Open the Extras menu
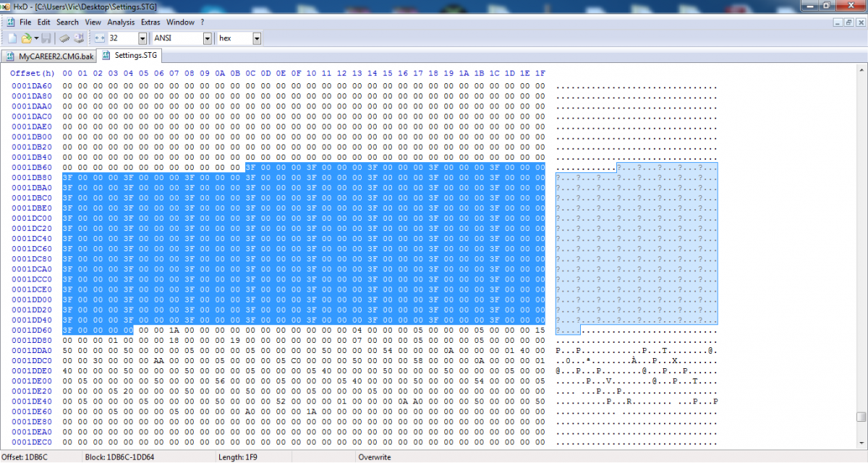Viewport: 868px width, 463px height. [x=150, y=22]
